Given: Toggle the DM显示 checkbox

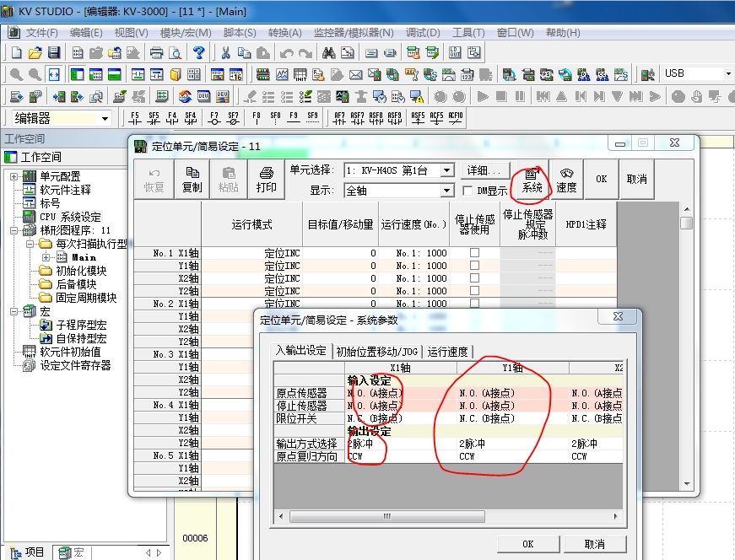Looking at the screenshot, I should (467, 191).
